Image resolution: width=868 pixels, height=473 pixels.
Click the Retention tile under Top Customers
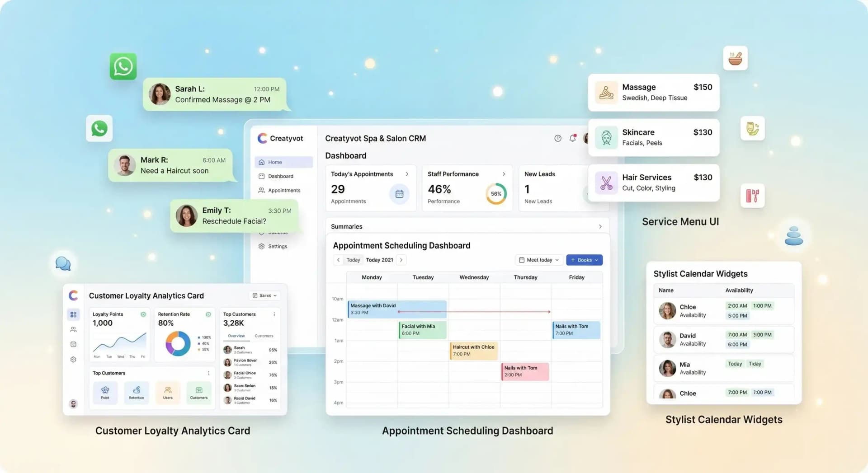coord(137,392)
